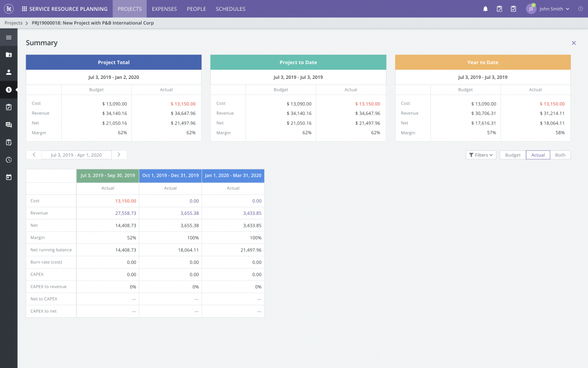This screenshot has height=368, width=588.
Task: Open the chat comments sidebar icon
Action: point(9,125)
